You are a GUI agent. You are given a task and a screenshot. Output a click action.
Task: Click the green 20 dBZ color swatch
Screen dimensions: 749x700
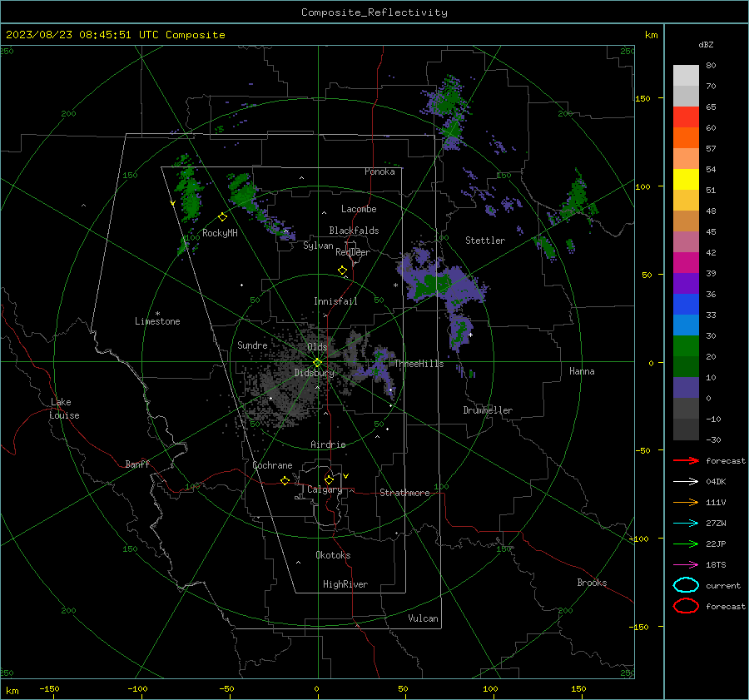coord(686,346)
